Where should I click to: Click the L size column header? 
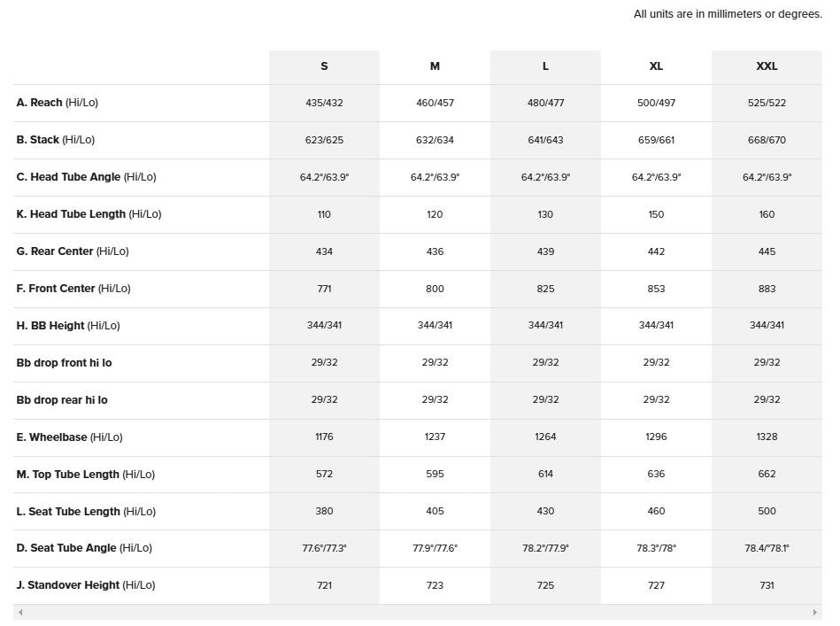point(545,66)
